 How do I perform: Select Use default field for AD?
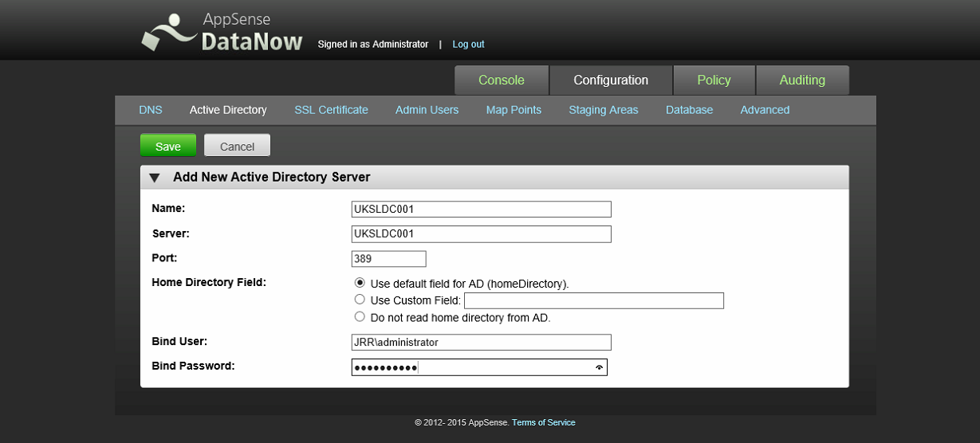360,283
